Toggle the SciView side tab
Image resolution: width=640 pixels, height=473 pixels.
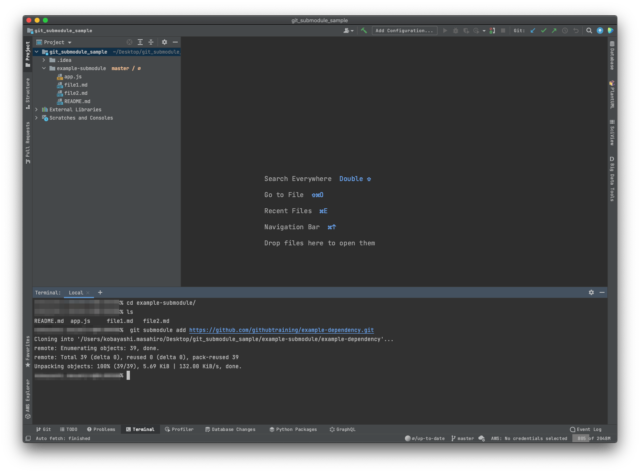tap(612, 133)
